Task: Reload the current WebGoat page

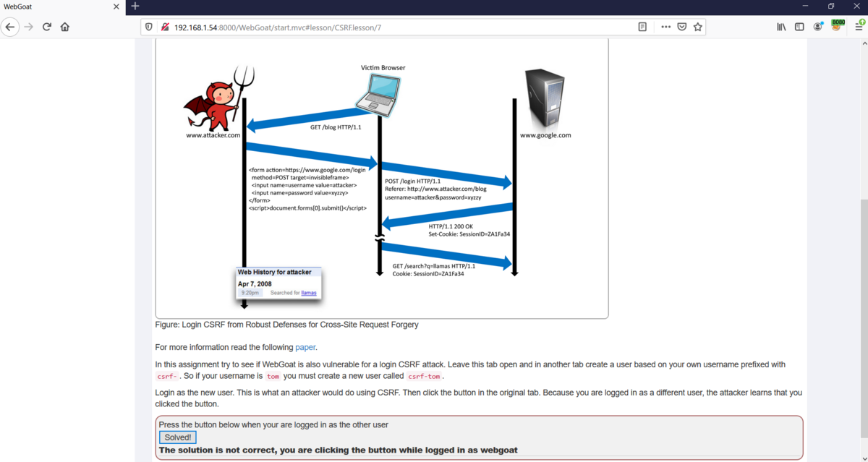Action: tap(47, 27)
